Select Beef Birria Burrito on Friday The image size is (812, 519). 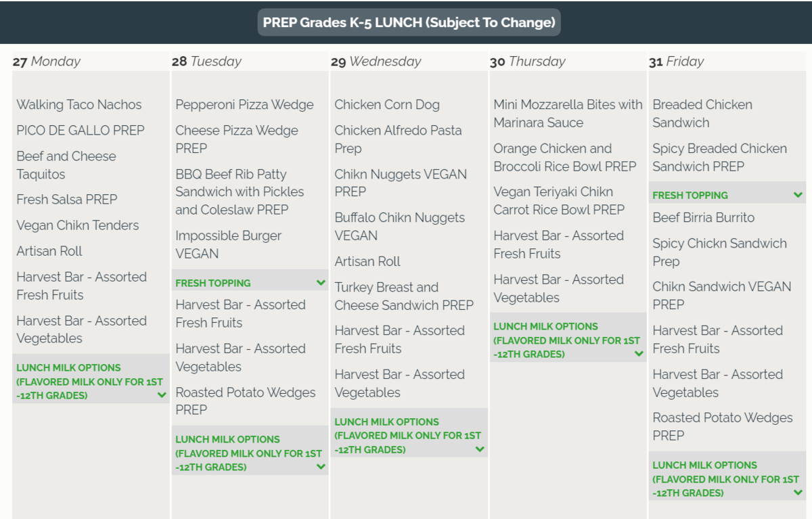(x=703, y=218)
